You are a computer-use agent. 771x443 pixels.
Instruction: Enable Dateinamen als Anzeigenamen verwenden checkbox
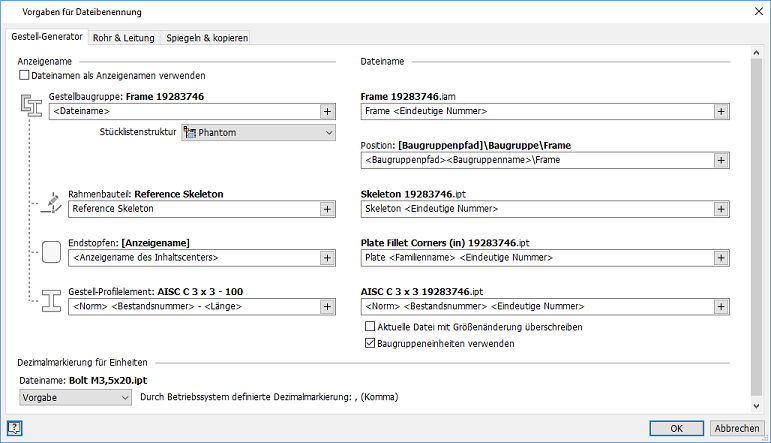coord(25,75)
